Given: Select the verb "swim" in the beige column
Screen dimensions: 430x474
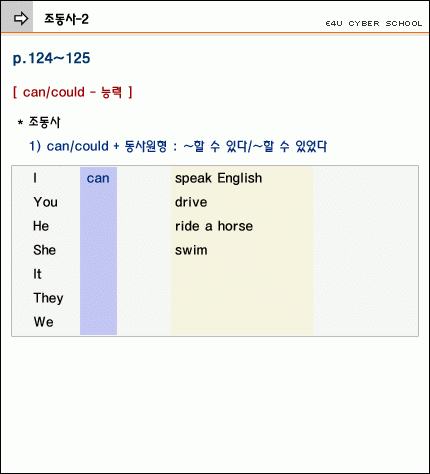Looking at the screenshot, I should 191,250.
